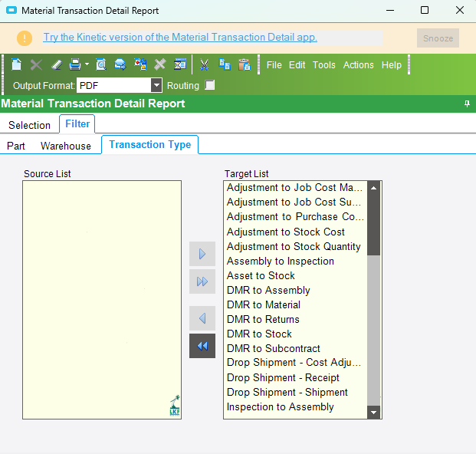The image size is (476, 454).
Task: Select the Filter tab
Action: (x=77, y=124)
